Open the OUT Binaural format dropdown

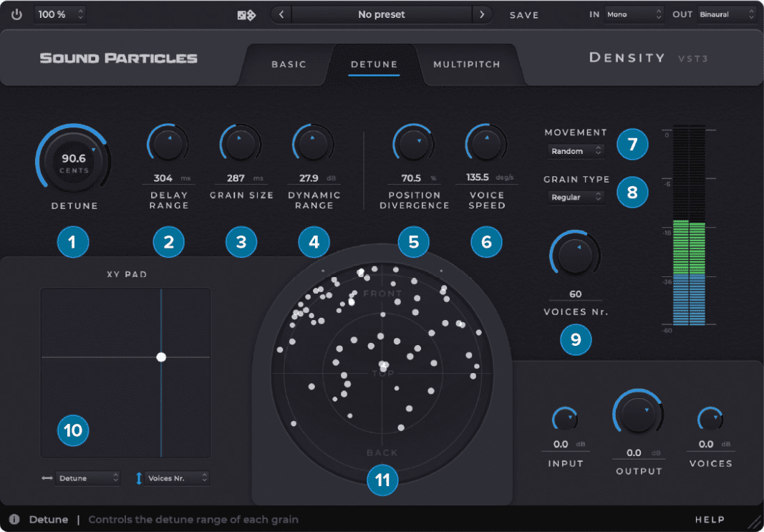(727, 14)
